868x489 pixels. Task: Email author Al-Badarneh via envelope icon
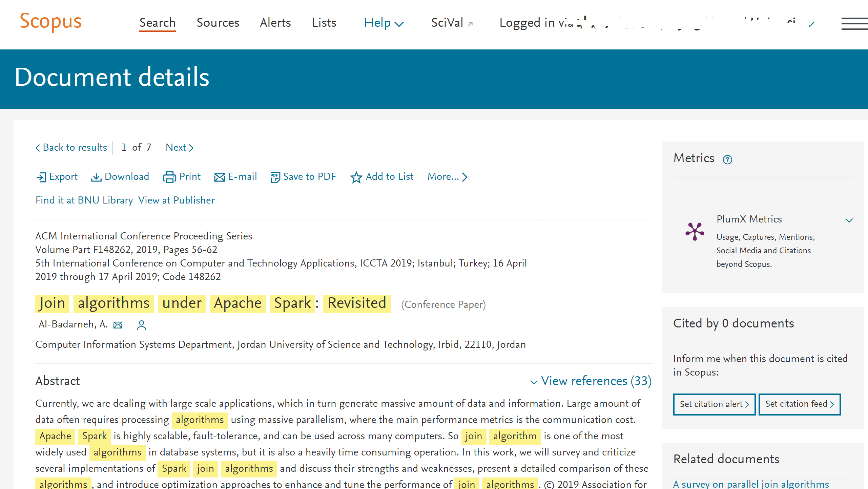tap(118, 325)
